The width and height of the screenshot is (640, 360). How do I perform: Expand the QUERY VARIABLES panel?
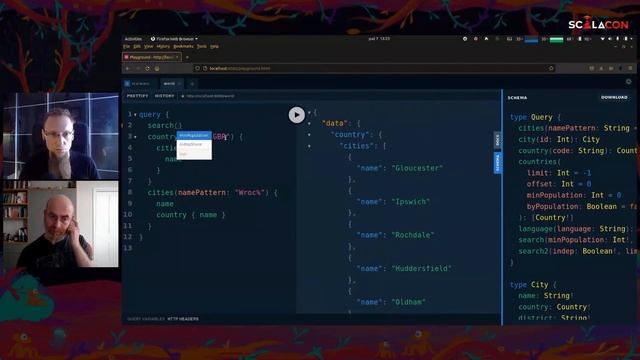coord(146,319)
